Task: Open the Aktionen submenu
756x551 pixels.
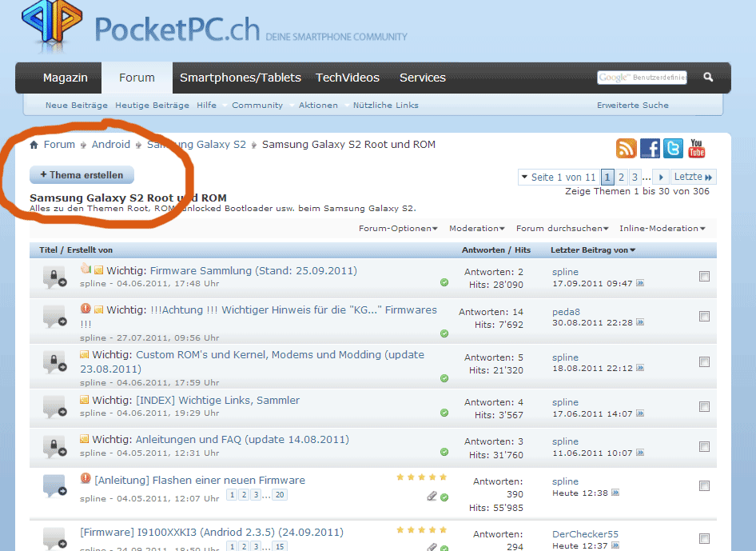Action: pos(318,106)
